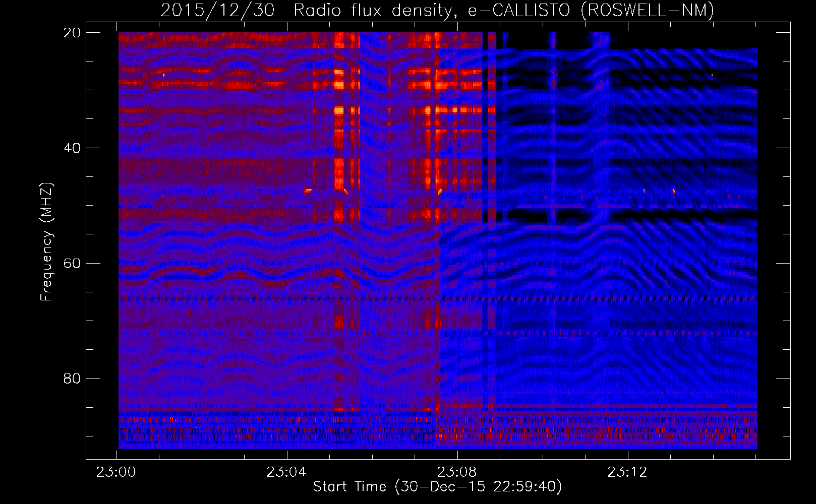Screen dimensions: 816x504
Task: Click the date '2015/12/30' in the title
Action: click(217, 10)
